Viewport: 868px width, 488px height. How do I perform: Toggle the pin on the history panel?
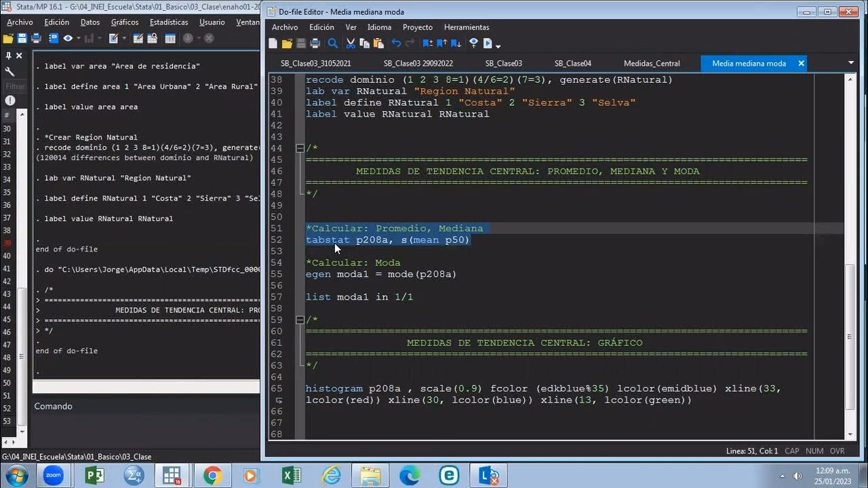8,56
